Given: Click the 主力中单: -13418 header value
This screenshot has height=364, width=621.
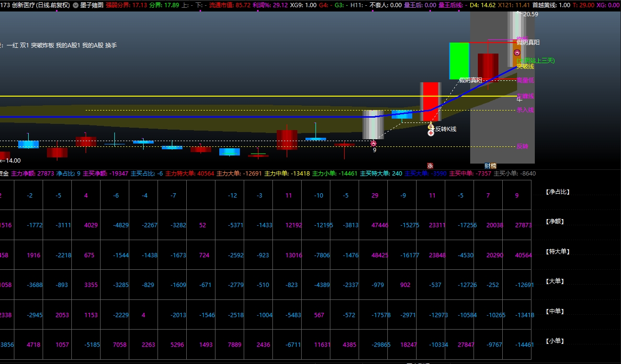Looking at the screenshot, I should coord(287,174).
